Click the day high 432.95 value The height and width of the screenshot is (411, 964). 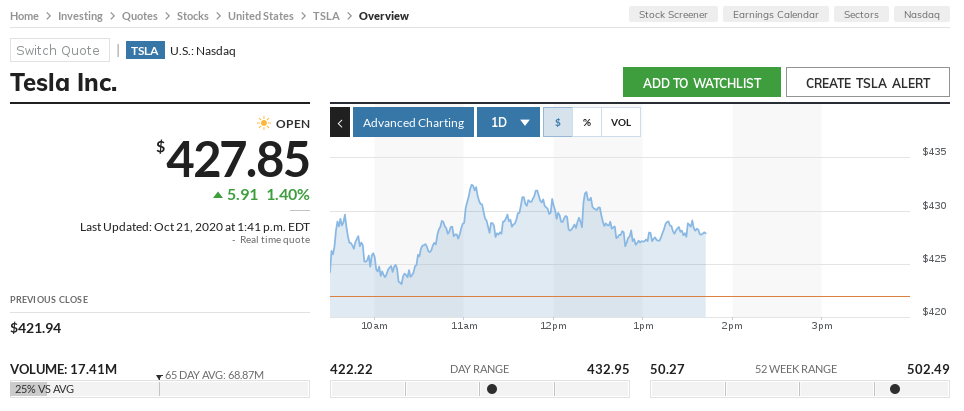[609, 369]
